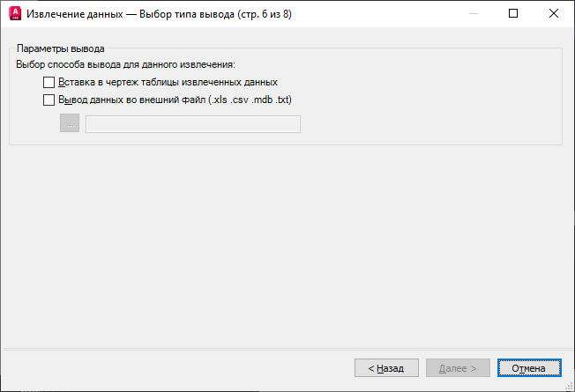Enable Вставка в чертеж таблицы checkbox
The width and height of the screenshot is (575, 392).
click(49, 82)
